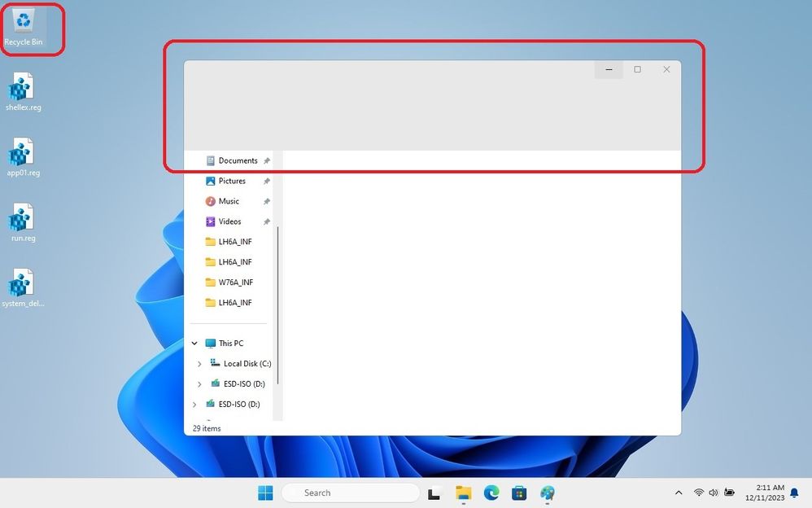This screenshot has width=812, height=508.
Task: Open Microsoft Edge from the taskbar
Action: pos(491,493)
